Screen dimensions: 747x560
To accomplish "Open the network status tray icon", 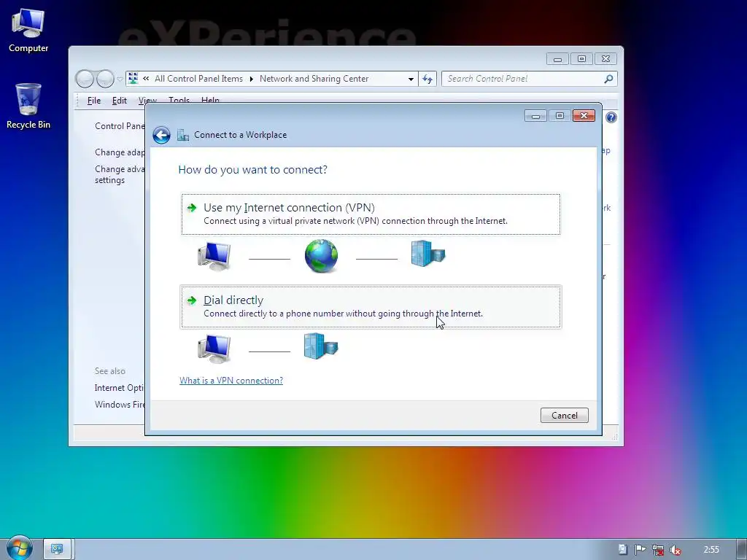I will [x=658, y=550].
